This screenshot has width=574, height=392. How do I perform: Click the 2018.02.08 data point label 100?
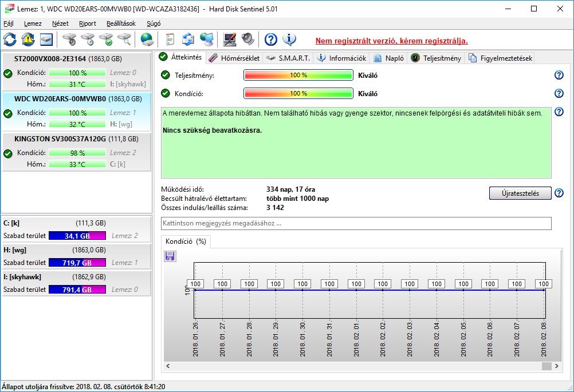pos(544,284)
